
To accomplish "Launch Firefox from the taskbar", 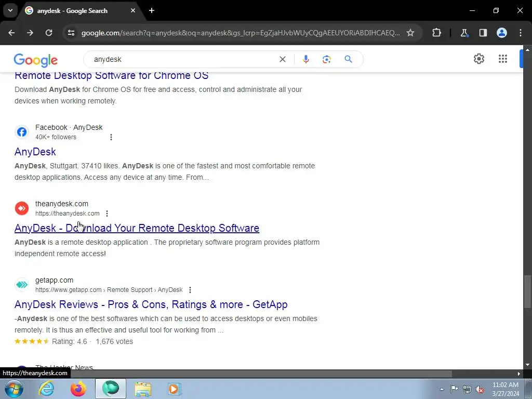I will coord(78,389).
